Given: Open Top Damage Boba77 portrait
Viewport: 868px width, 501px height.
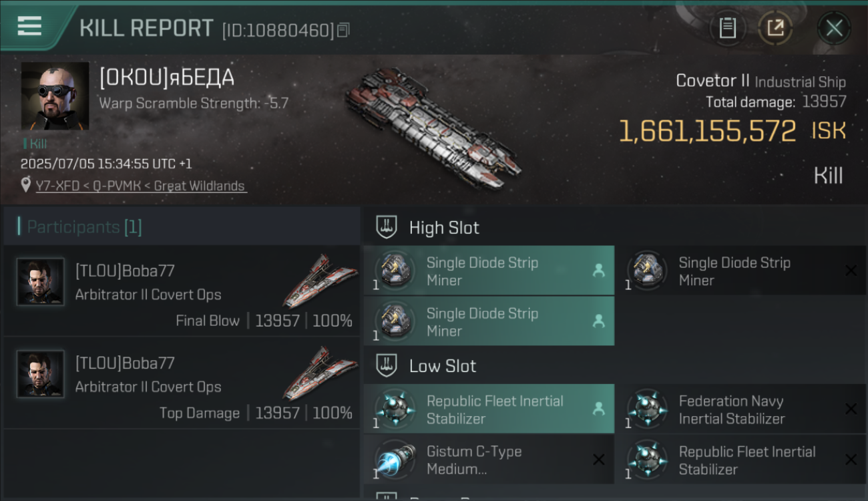Looking at the screenshot, I should click(40, 374).
